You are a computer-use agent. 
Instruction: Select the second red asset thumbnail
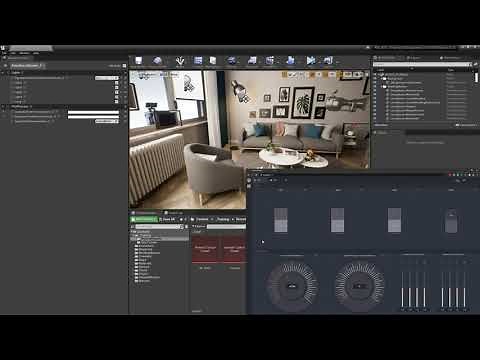[x=234, y=249]
